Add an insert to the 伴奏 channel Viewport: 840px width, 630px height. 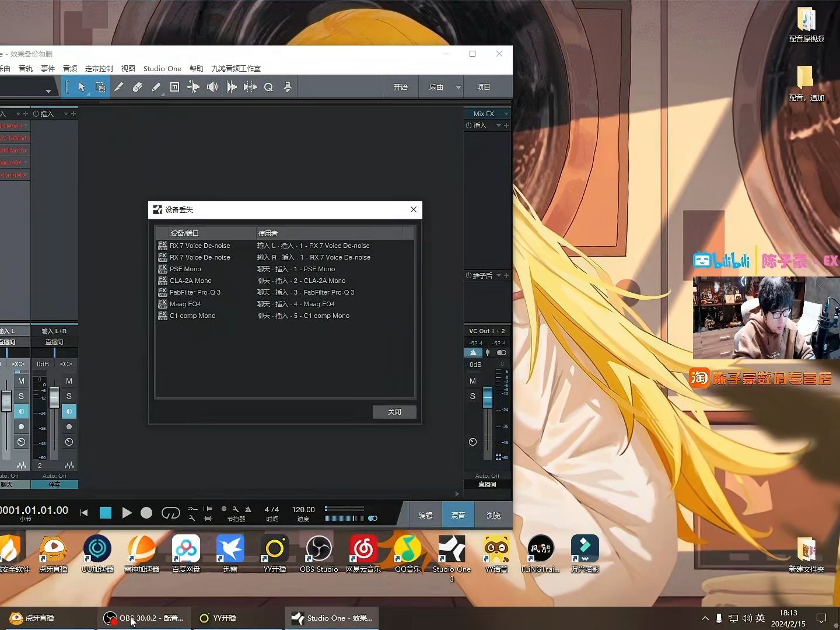point(73,114)
